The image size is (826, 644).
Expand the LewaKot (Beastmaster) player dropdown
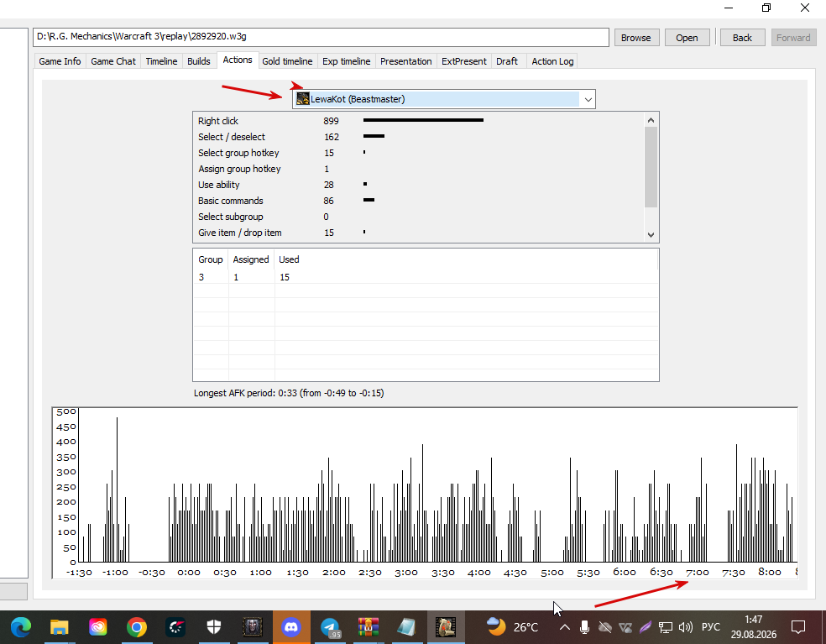(588, 99)
